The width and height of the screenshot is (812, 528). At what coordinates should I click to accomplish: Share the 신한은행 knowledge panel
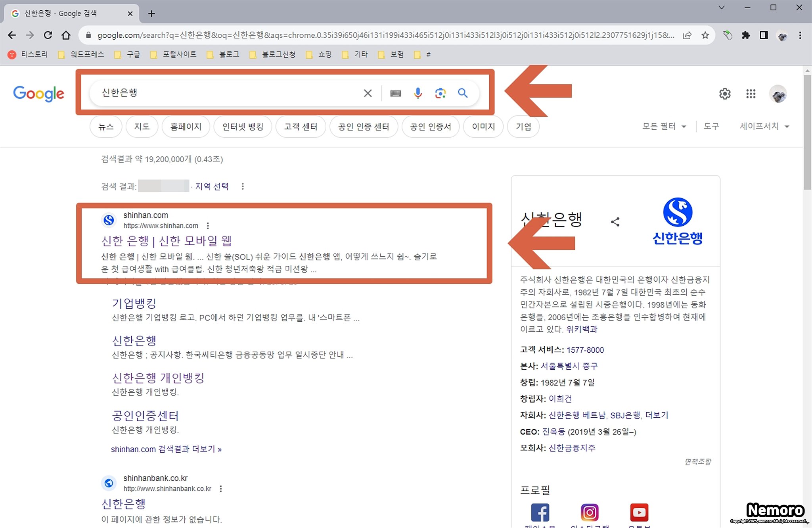click(x=615, y=222)
